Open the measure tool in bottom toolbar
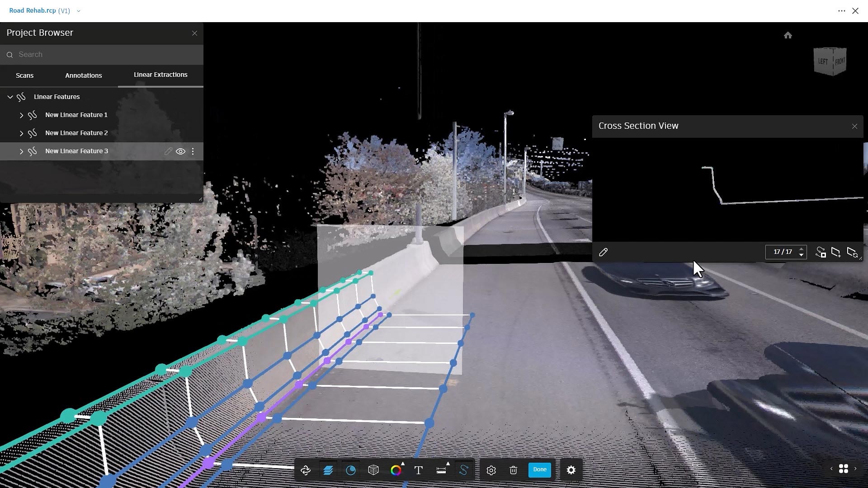 (x=441, y=470)
